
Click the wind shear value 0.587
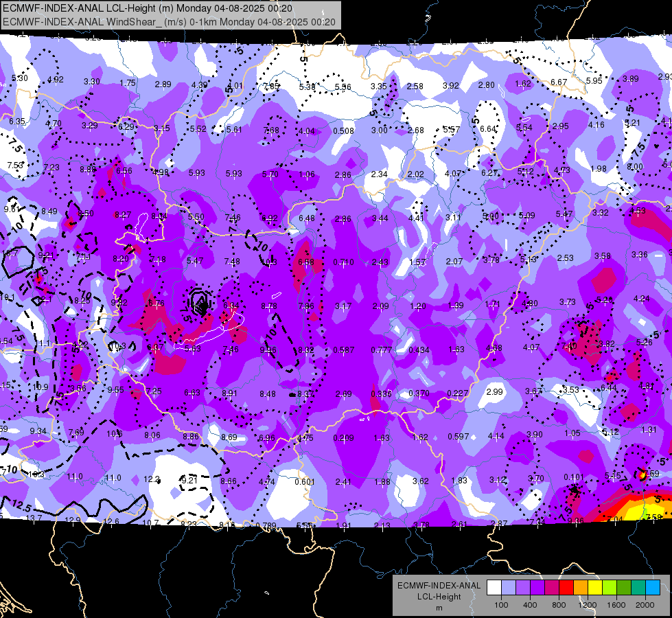pyautogui.click(x=343, y=350)
